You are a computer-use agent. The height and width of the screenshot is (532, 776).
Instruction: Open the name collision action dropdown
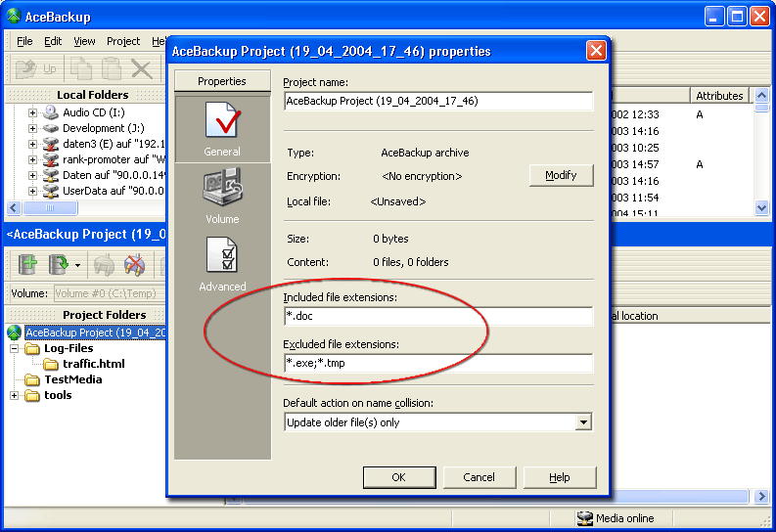[x=583, y=422]
